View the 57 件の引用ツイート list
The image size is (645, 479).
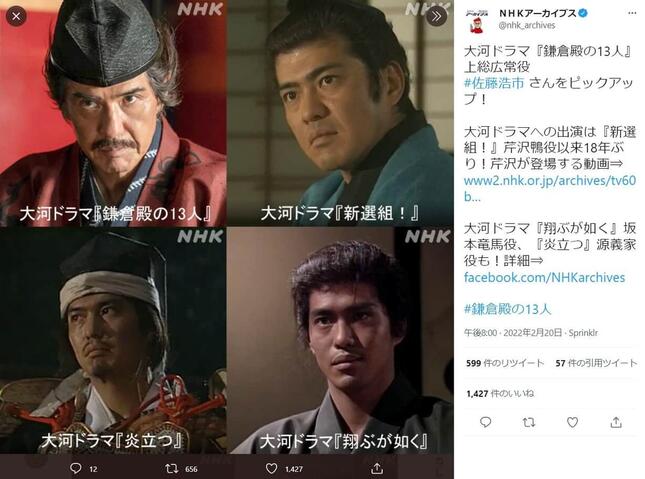(x=596, y=363)
